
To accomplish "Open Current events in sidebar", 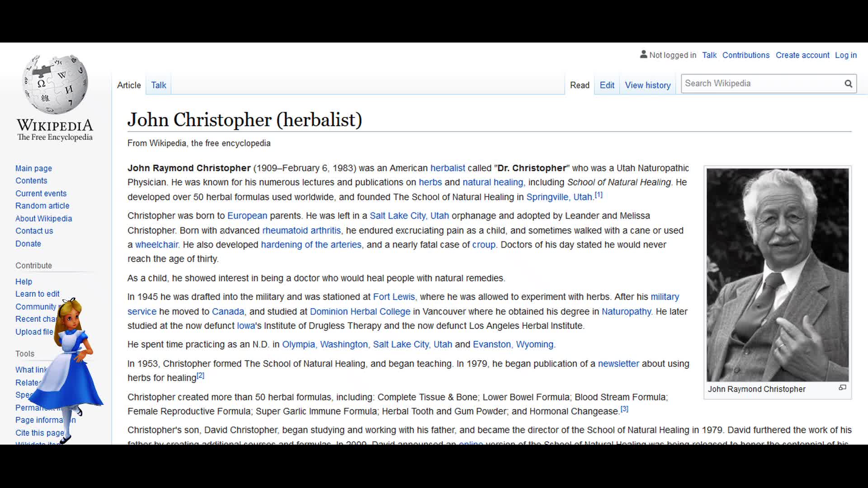I will pos(41,193).
